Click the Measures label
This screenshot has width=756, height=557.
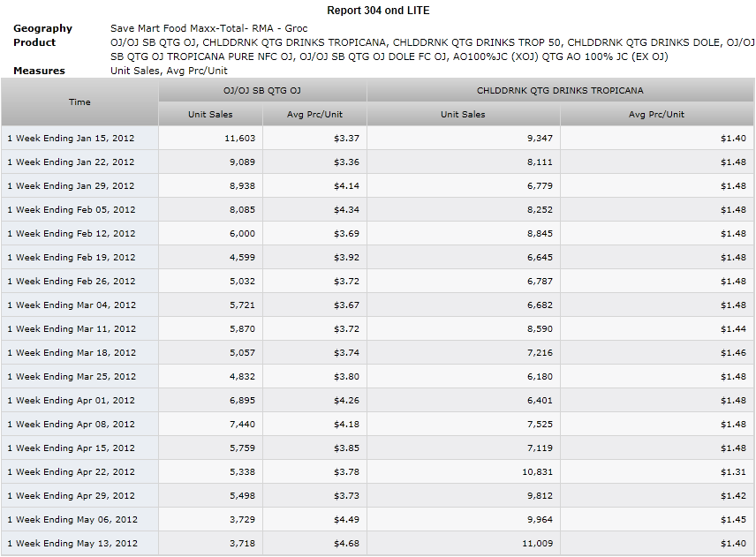click(x=39, y=71)
